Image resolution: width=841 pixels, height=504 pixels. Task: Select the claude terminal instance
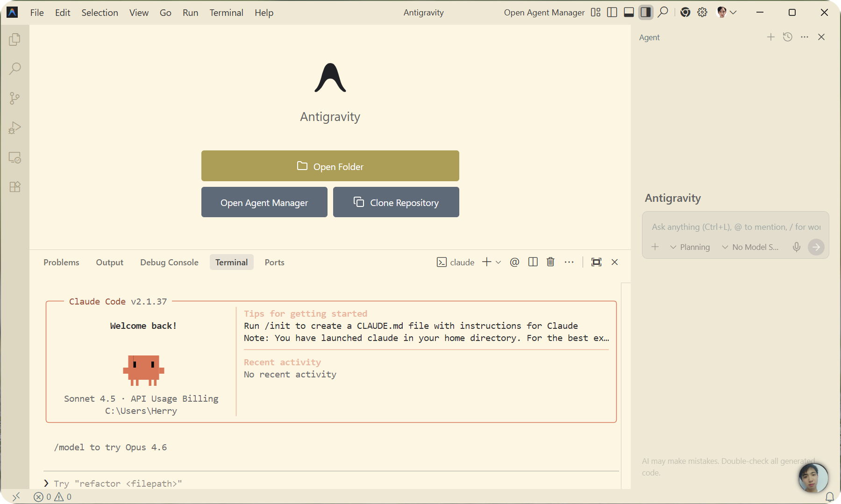456,262
